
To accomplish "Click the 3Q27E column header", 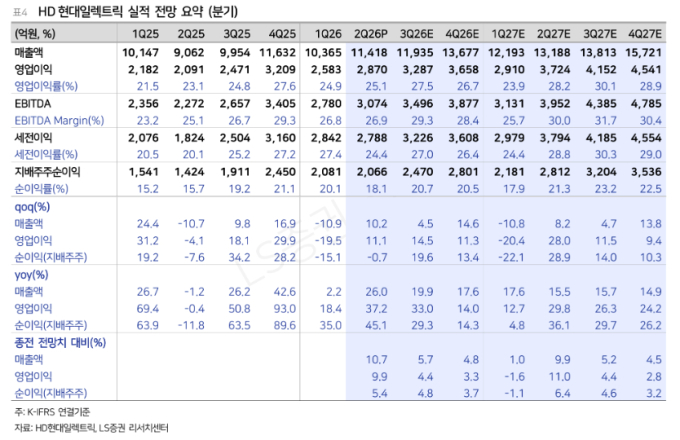I will click(x=600, y=34).
